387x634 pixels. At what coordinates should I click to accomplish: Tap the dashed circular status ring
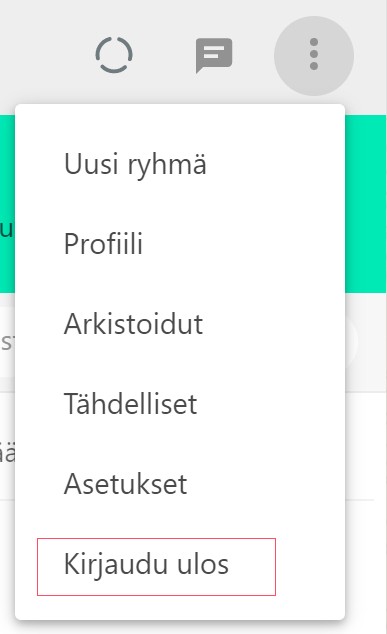tap(114, 55)
